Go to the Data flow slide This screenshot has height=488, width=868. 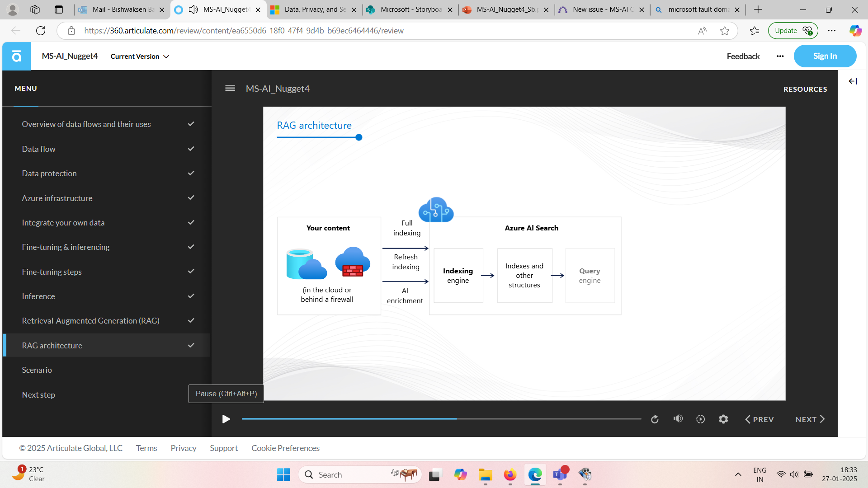(107, 149)
